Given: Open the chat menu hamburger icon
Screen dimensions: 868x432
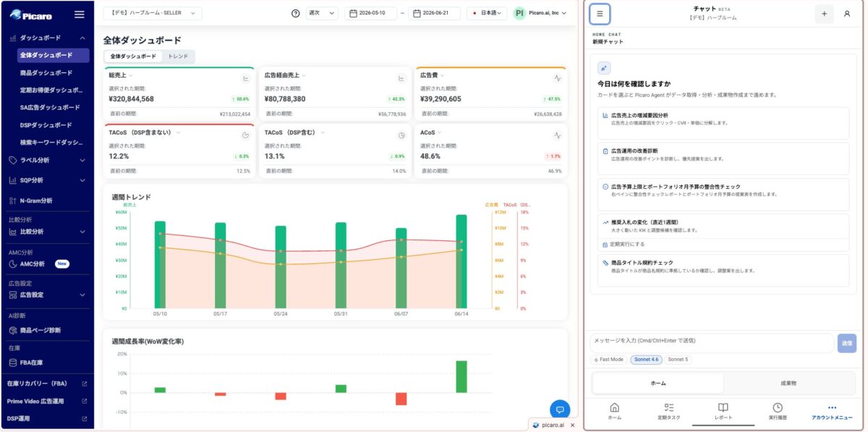Looking at the screenshot, I should 600,14.
